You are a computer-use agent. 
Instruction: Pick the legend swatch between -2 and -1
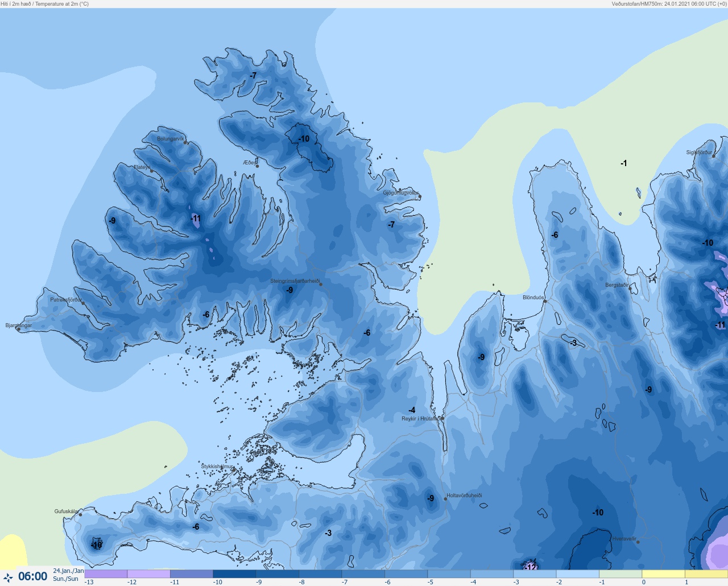(x=578, y=574)
